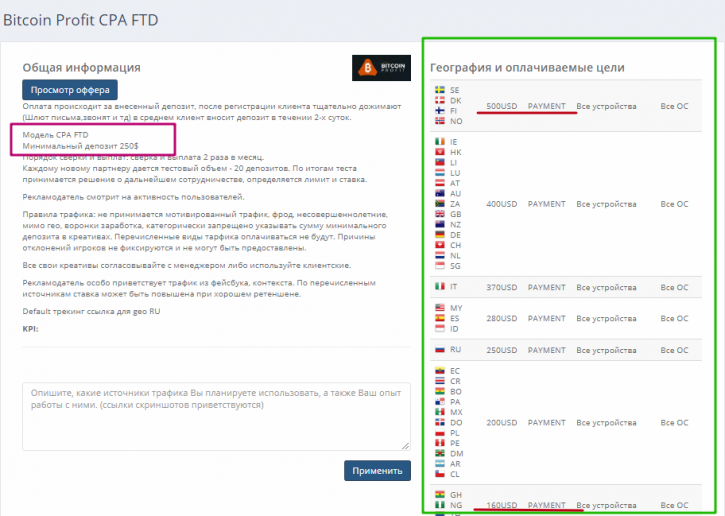Click the Bitcoin Profit logo thumbnail

click(x=381, y=68)
